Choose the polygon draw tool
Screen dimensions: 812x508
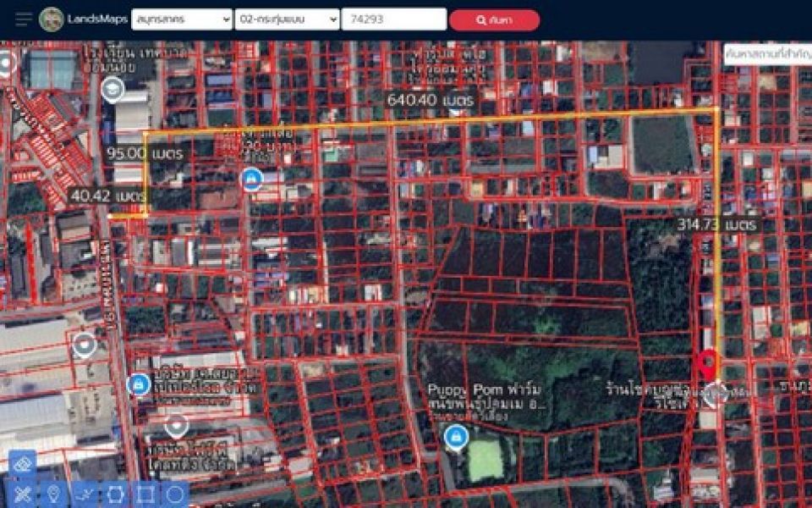[114, 494]
